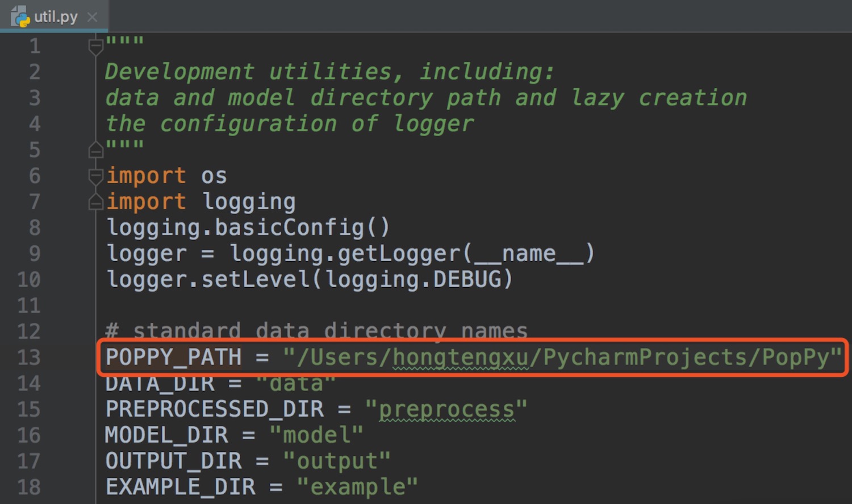This screenshot has height=504, width=852.
Task: Click line number 13 in the gutter
Action: click(29, 358)
